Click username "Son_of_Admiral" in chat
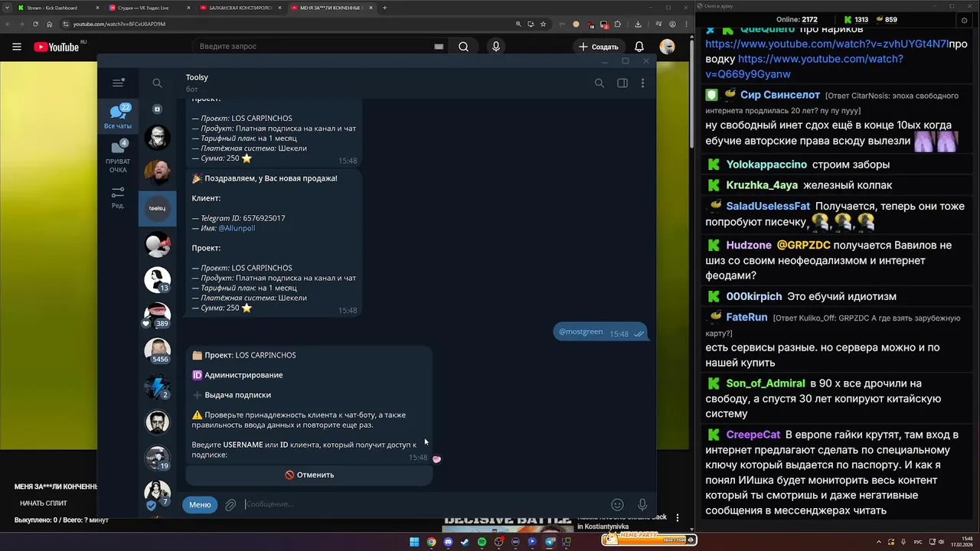The width and height of the screenshot is (980, 551). click(x=766, y=383)
